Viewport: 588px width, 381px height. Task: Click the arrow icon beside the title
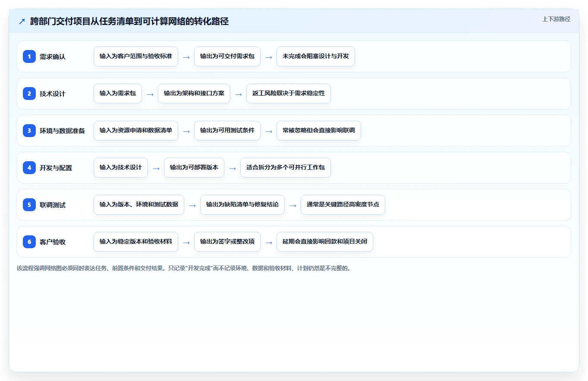pos(22,22)
